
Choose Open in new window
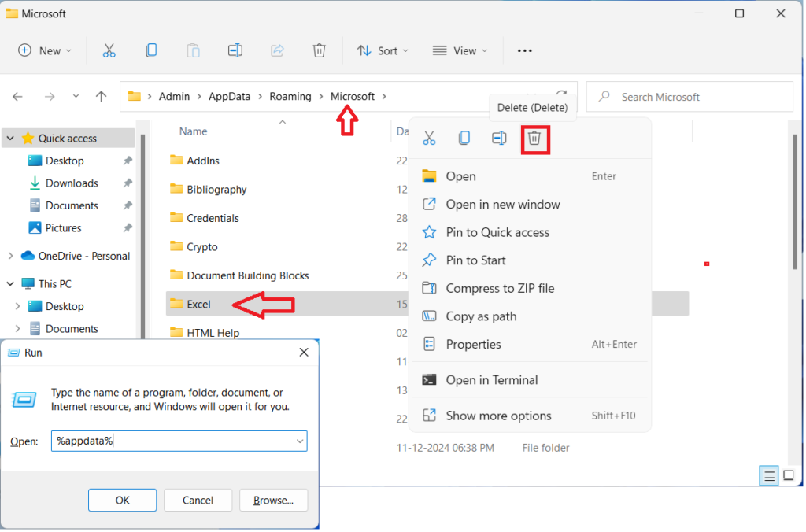point(530,205)
